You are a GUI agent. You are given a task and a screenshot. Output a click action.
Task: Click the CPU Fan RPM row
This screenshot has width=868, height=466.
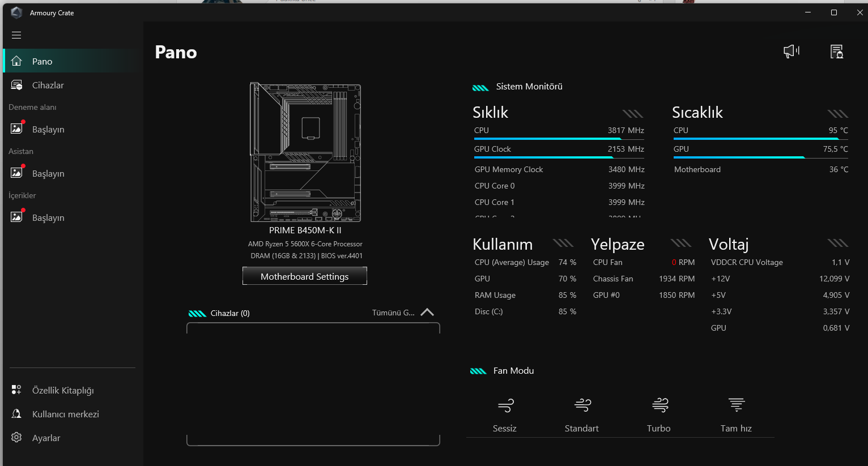tap(644, 262)
